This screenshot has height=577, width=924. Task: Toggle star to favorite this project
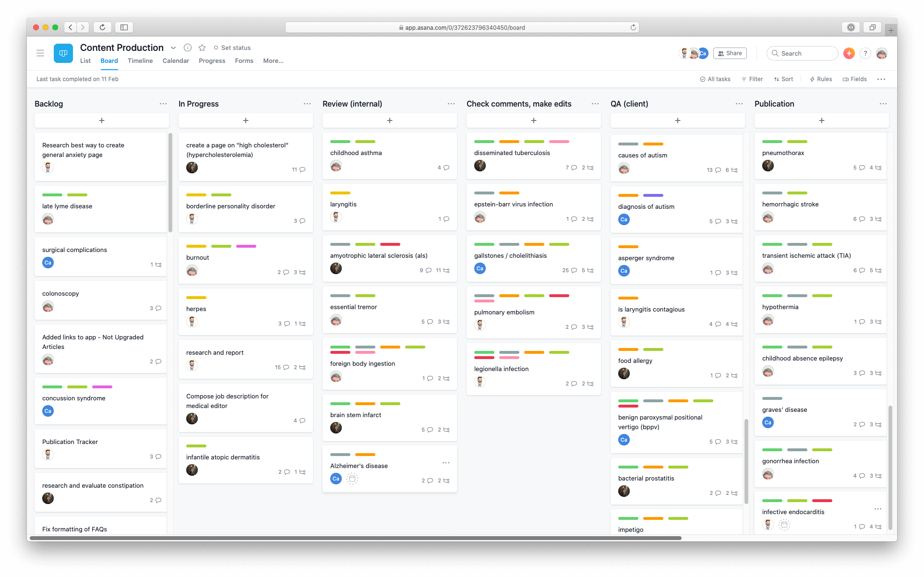[x=202, y=47]
